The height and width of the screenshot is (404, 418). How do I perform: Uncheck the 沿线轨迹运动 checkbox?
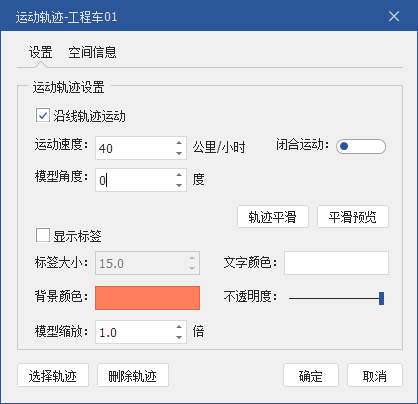pos(43,115)
